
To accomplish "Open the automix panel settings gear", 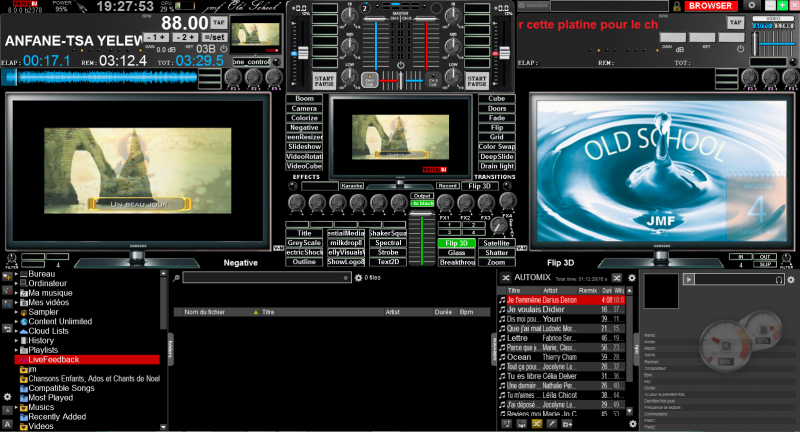I will tap(632, 278).
